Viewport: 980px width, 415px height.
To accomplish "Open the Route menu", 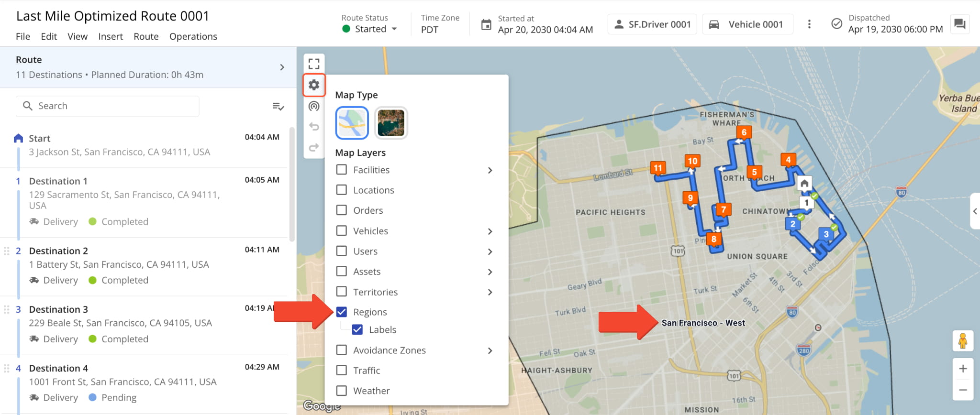I will 146,36.
